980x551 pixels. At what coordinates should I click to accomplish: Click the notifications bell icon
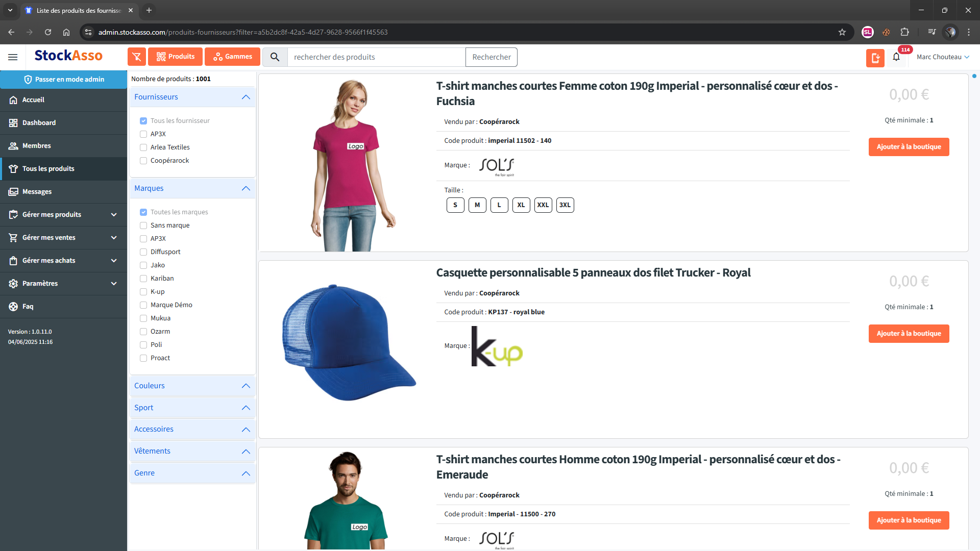click(x=896, y=57)
